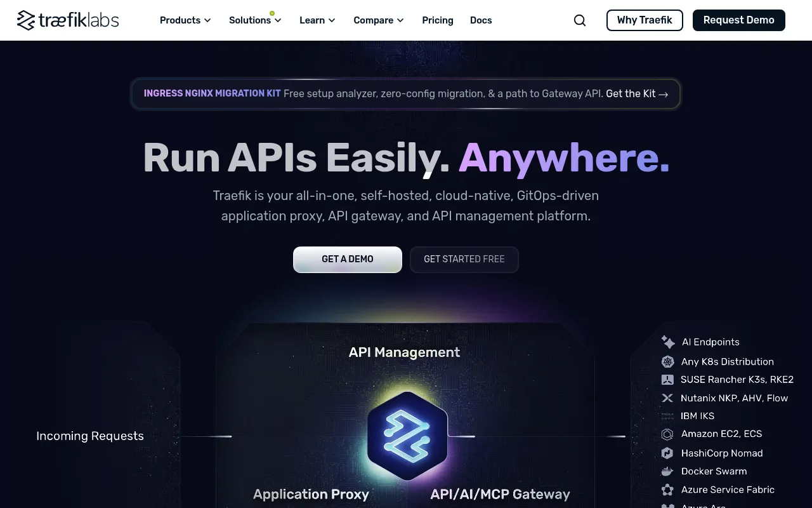Click the central Traefik hexagon logo
Image resolution: width=812 pixels, height=508 pixels.
coord(407,436)
